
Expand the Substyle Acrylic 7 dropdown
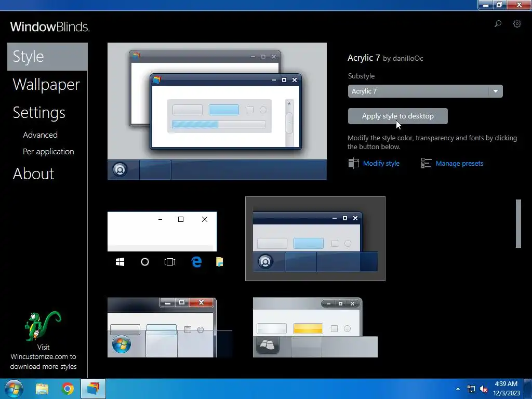(425, 91)
